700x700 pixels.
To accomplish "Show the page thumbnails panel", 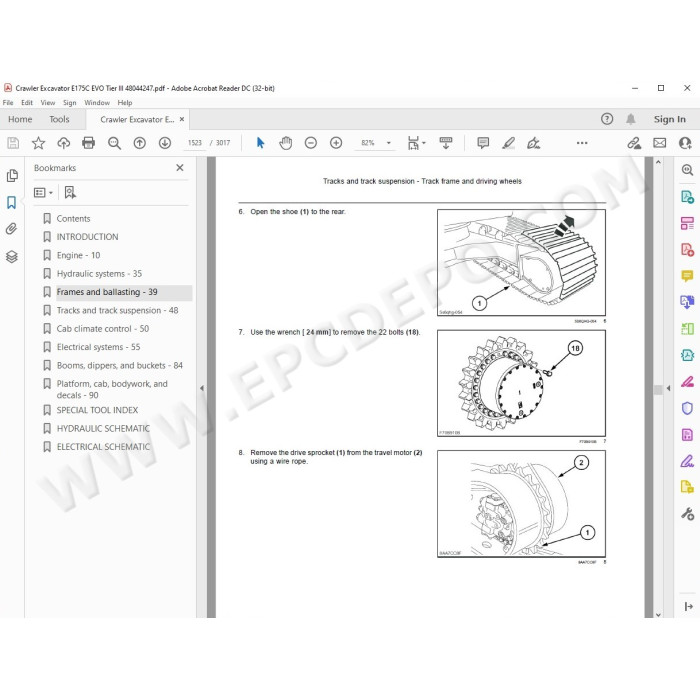I will [12, 175].
